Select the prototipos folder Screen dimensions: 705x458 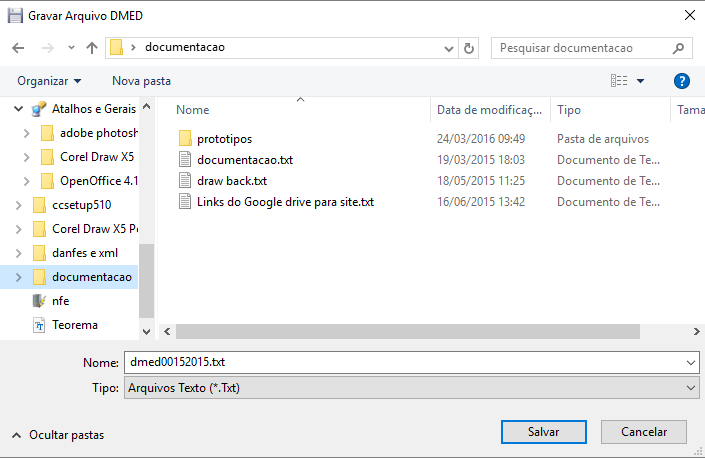pyautogui.click(x=224, y=139)
